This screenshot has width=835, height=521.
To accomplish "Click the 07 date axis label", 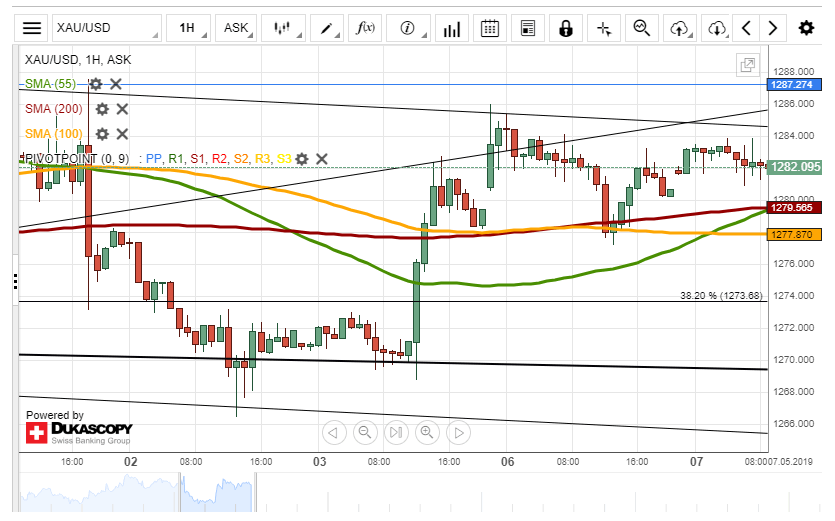I will click(697, 462).
